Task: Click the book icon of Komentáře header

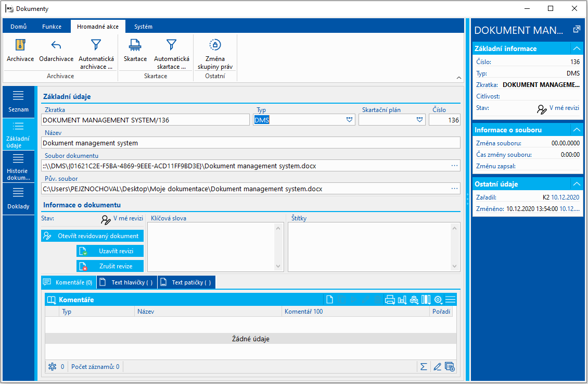Action: 51,300
